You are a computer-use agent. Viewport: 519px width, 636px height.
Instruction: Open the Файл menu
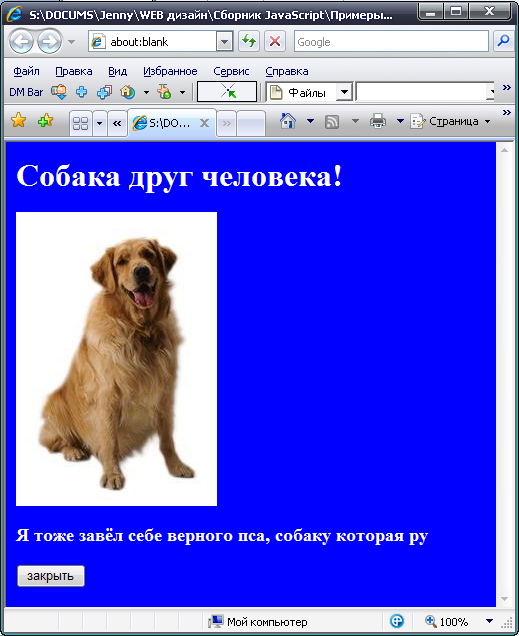click(x=26, y=71)
